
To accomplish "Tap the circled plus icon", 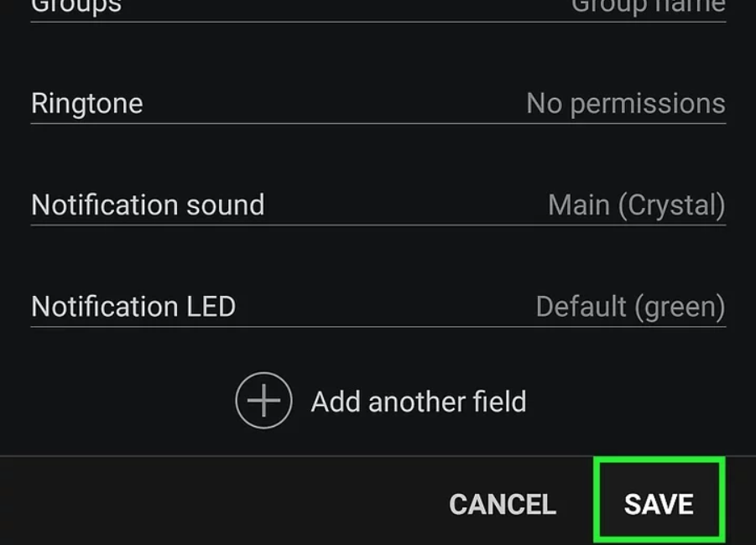I will pos(263,401).
